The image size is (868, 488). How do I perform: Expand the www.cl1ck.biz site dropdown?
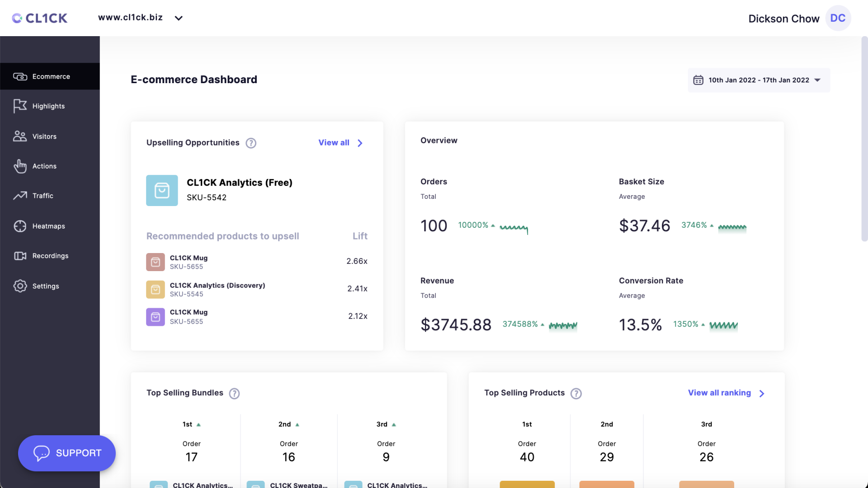pyautogui.click(x=179, y=18)
